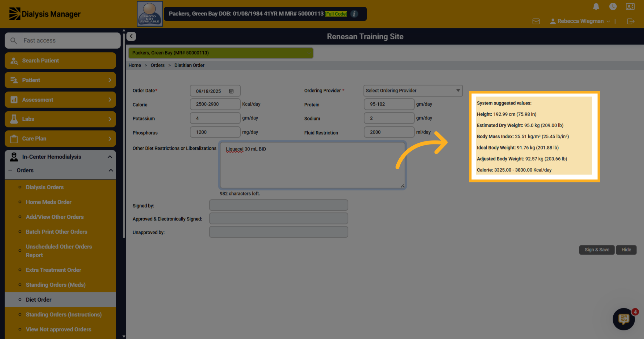Screen dimensions: 644x339
Task: Open Batch Print Other Orders
Action: pos(57,232)
